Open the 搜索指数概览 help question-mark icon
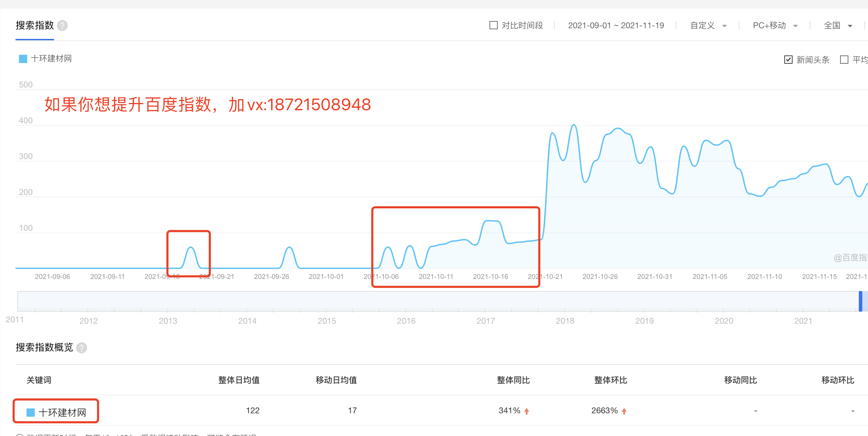The height and width of the screenshot is (436, 868). pyautogui.click(x=82, y=348)
